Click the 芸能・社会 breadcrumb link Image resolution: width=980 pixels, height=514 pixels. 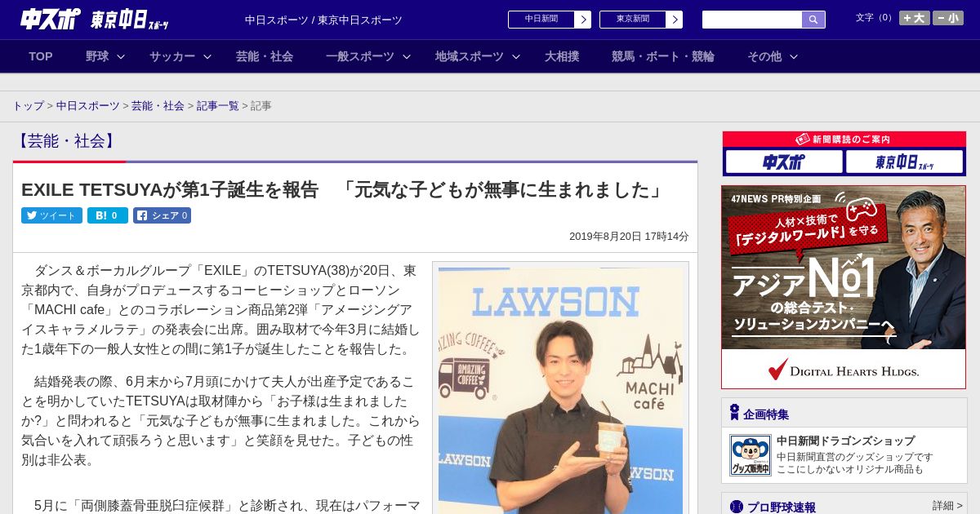(158, 106)
